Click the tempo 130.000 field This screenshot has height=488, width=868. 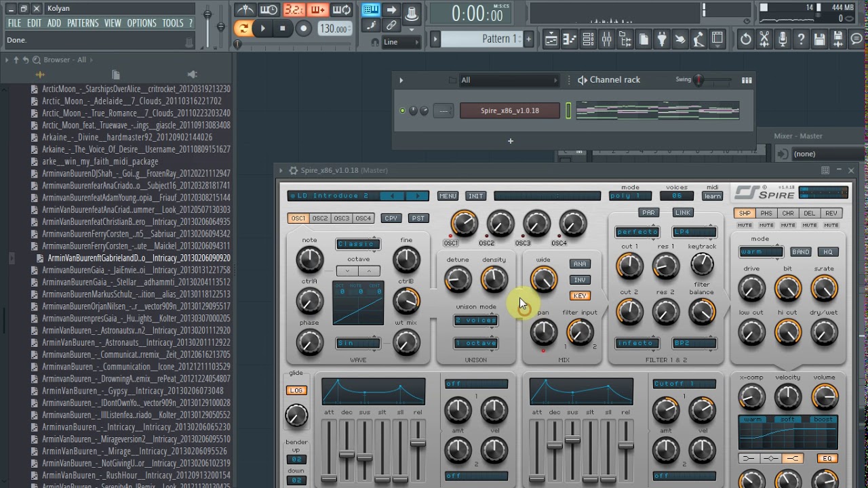tap(335, 28)
